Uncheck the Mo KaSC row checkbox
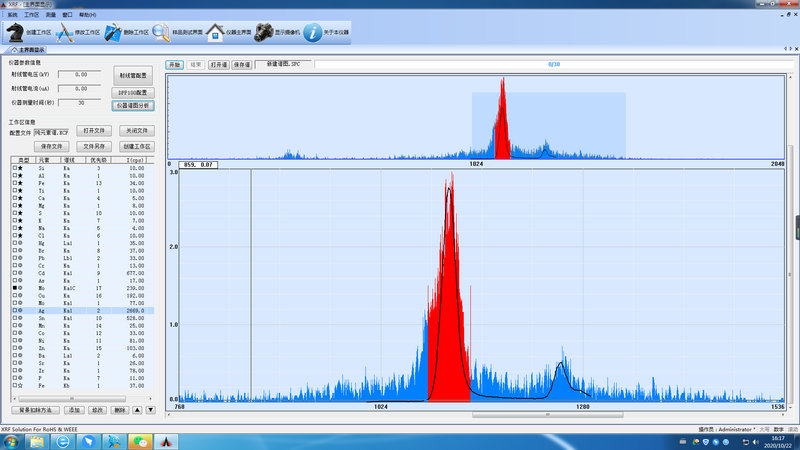800x450 pixels. pyautogui.click(x=13, y=288)
